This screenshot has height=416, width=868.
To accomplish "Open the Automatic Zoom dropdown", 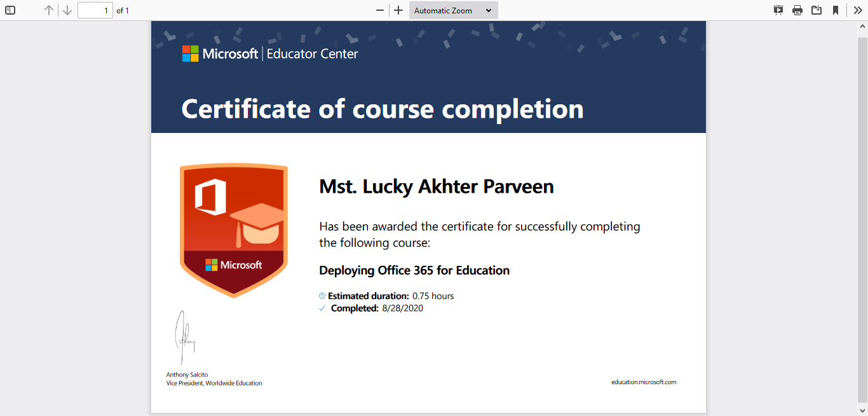I will (x=454, y=10).
